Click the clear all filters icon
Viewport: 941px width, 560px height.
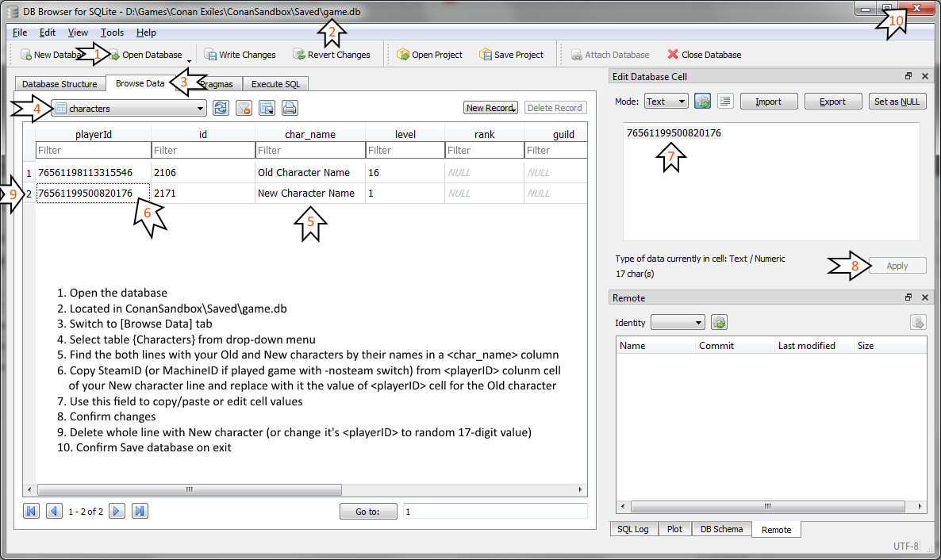[x=244, y=108]
